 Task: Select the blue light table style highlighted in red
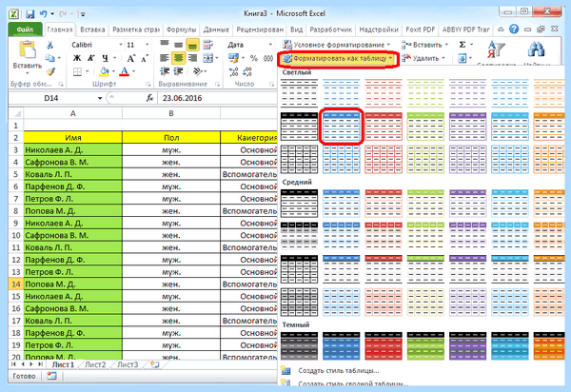[342, 127]
